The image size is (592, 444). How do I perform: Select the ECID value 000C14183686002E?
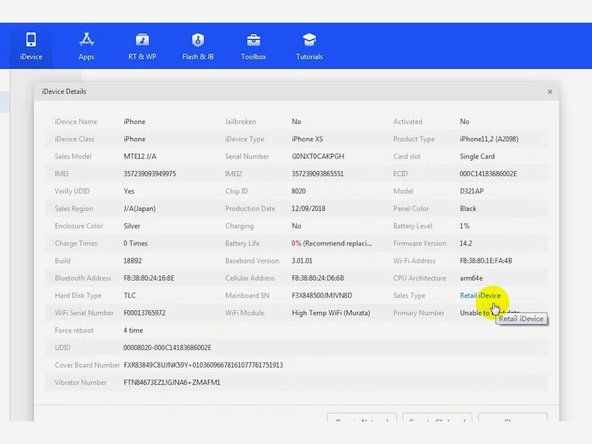pyautogui.click(x=488, y=174)
